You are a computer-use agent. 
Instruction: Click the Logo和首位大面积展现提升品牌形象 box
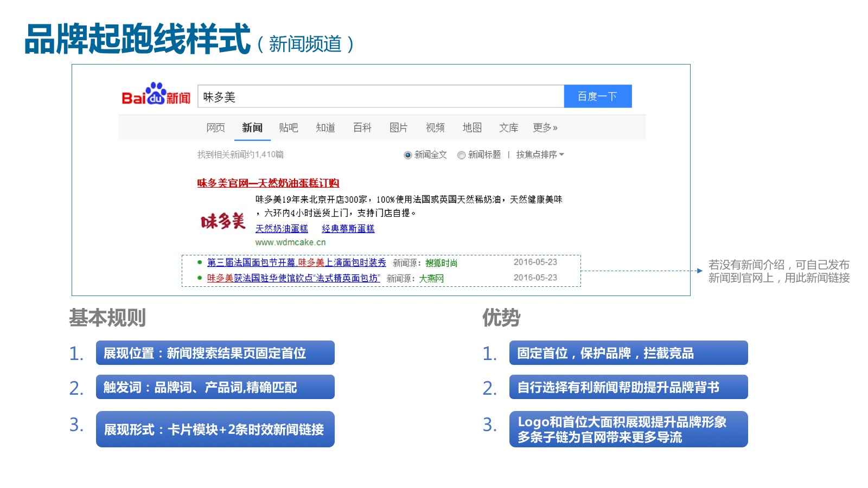tap(629, 429)
